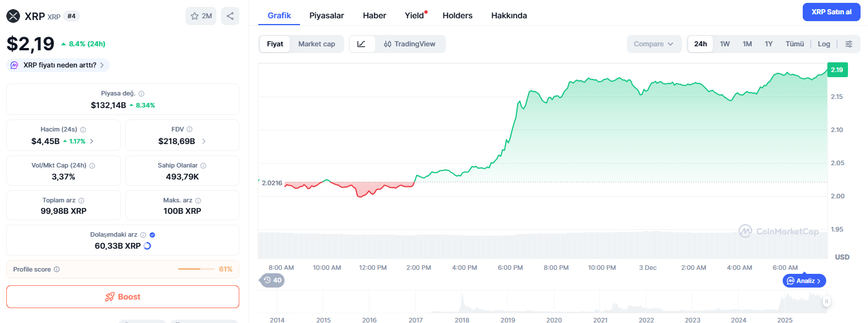Image resolution: width=868 pixels, height=323 pixels.
Task: Click the Boost button
Action: [123, 297]
